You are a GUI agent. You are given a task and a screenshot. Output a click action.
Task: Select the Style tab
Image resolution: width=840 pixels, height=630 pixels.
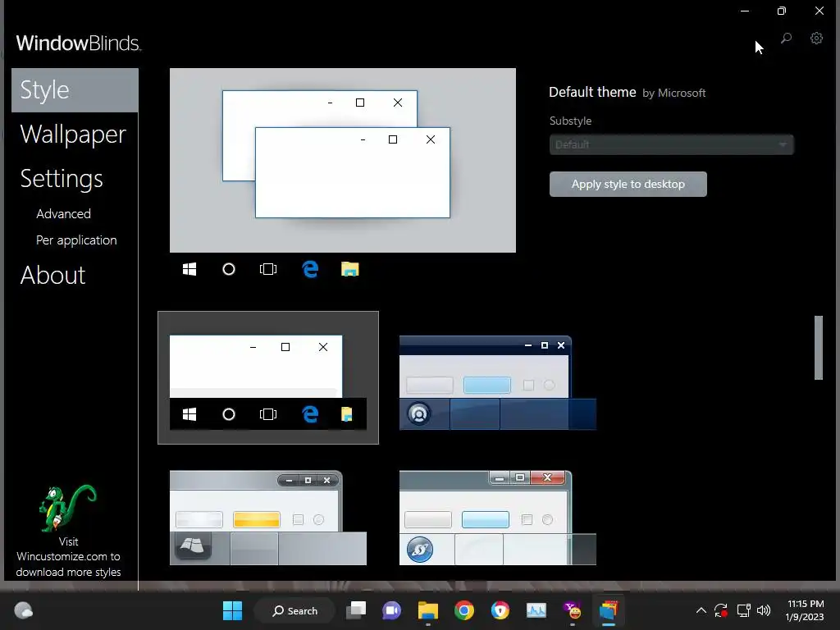coord(75,90)
